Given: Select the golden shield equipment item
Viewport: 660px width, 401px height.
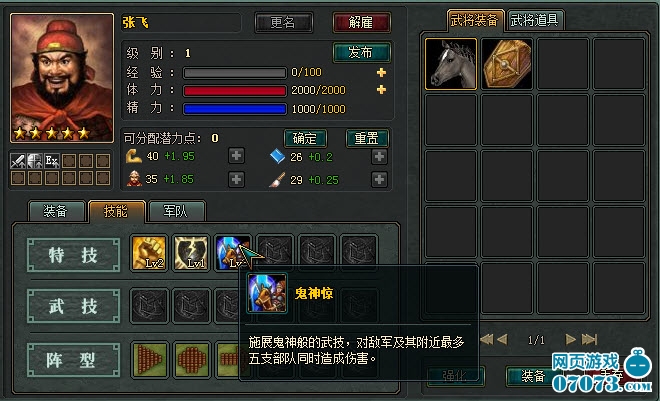Looking at the screenshot, I should coord(507,64).
